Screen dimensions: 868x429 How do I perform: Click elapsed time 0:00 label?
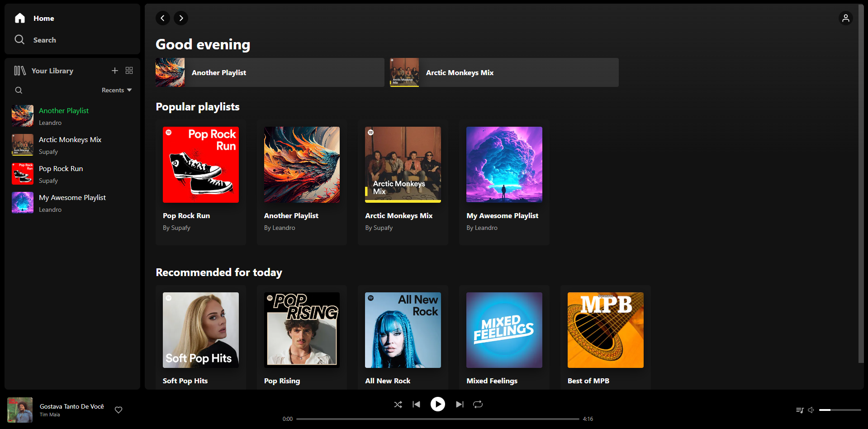[288, 419]
